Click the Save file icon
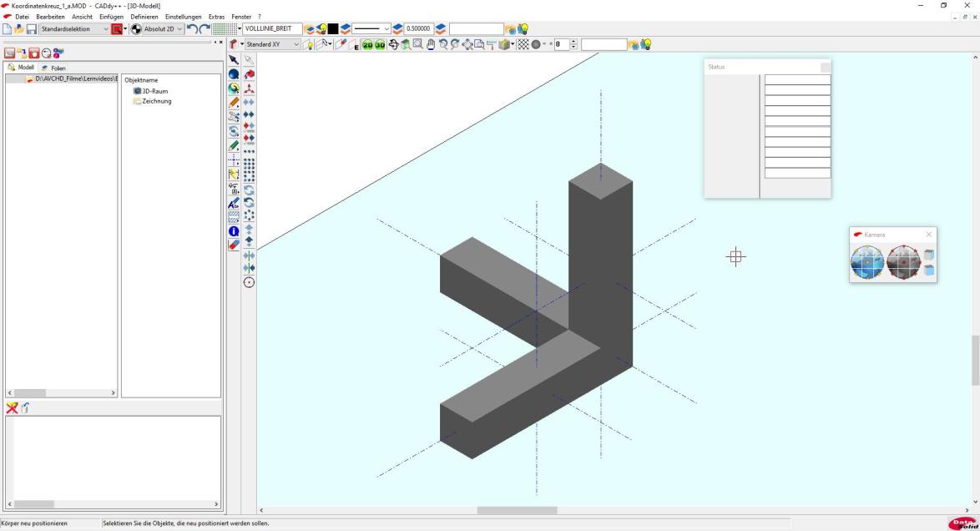 [x=31, y=29]
